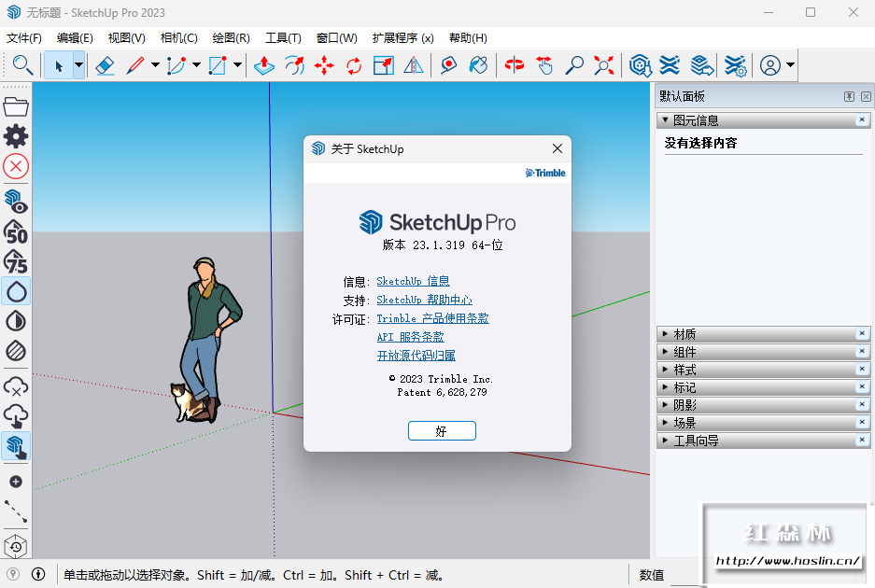Open the 3D Warehouse
The image size is (875, 588).
(x=640, y=65)
